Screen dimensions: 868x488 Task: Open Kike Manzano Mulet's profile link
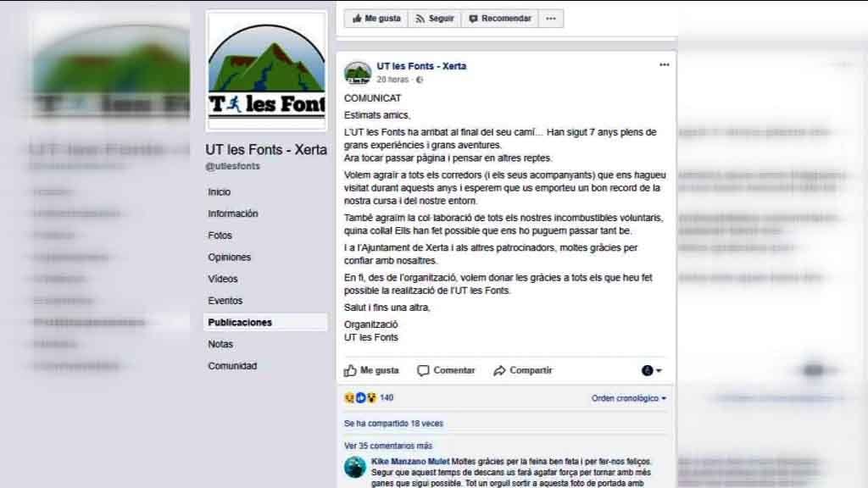(x=410, y=461)
